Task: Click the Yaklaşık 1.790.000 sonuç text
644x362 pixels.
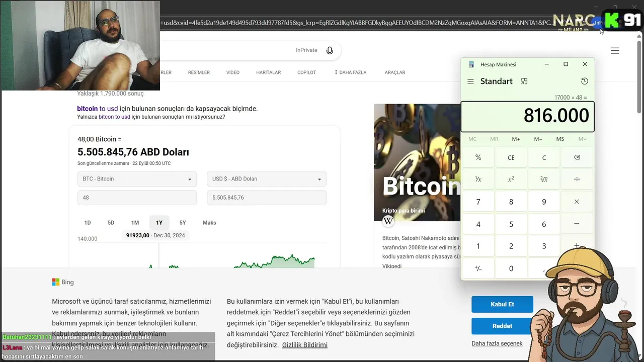Action: [x=110, y=94]
